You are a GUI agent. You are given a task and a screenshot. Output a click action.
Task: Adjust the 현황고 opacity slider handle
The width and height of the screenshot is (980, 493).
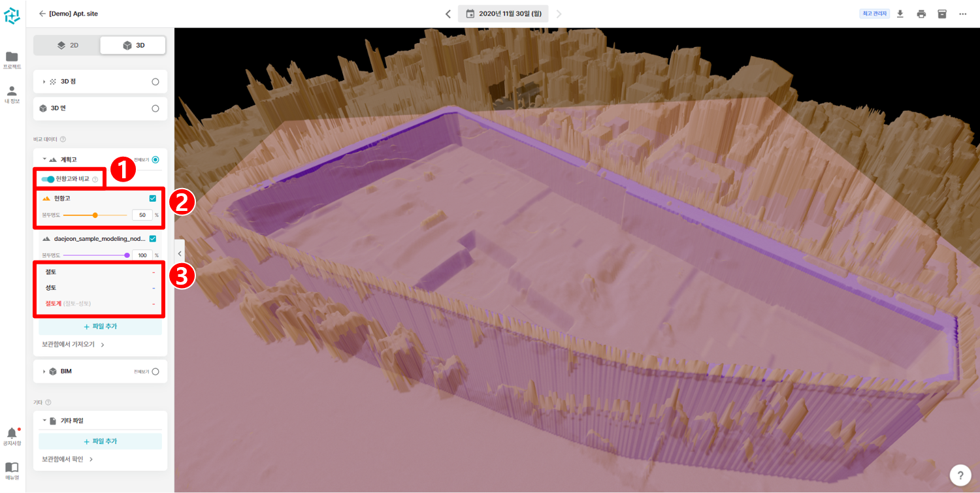[95, 215]
